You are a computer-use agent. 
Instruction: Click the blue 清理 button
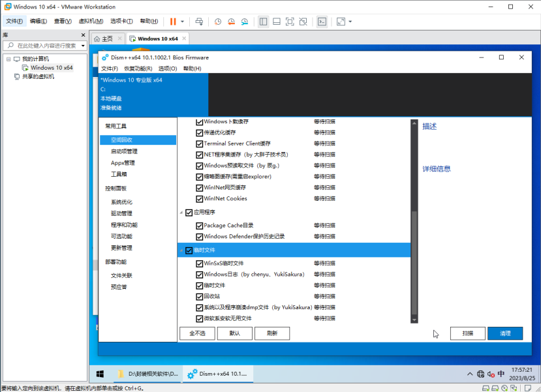[505, 333]
